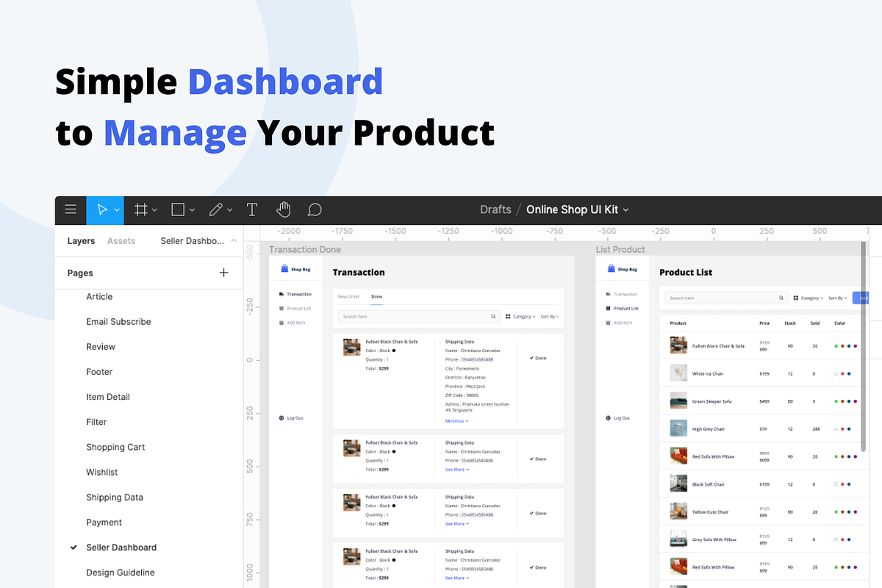Click High Grey Chair product thumbnail
Image resolution: width=882 pixels, height=588 pixels.
coord(678,429)
